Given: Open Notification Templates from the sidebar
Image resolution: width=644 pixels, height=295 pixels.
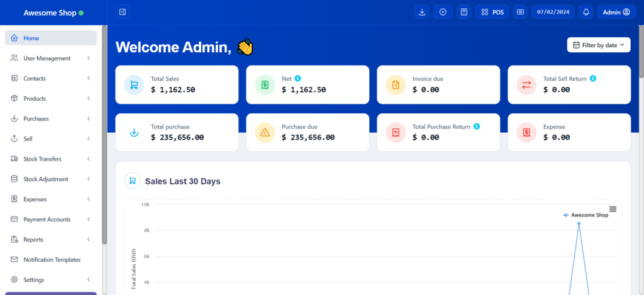Looking at the screenshot, I should click(52, 260).
